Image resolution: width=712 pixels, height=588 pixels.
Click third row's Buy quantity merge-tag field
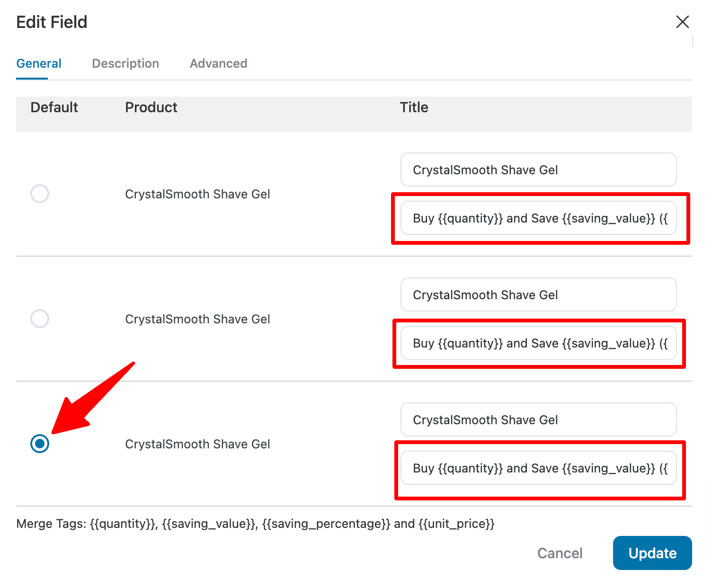coord(538,468)
